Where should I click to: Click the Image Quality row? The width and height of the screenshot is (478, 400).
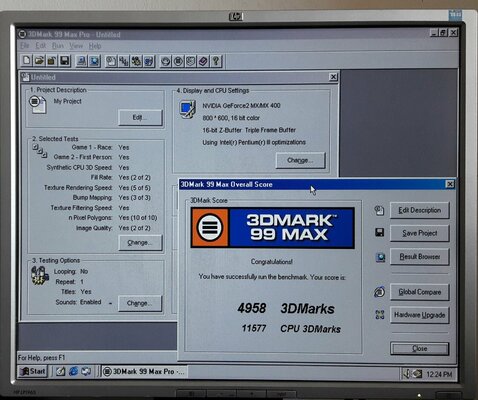113,228
